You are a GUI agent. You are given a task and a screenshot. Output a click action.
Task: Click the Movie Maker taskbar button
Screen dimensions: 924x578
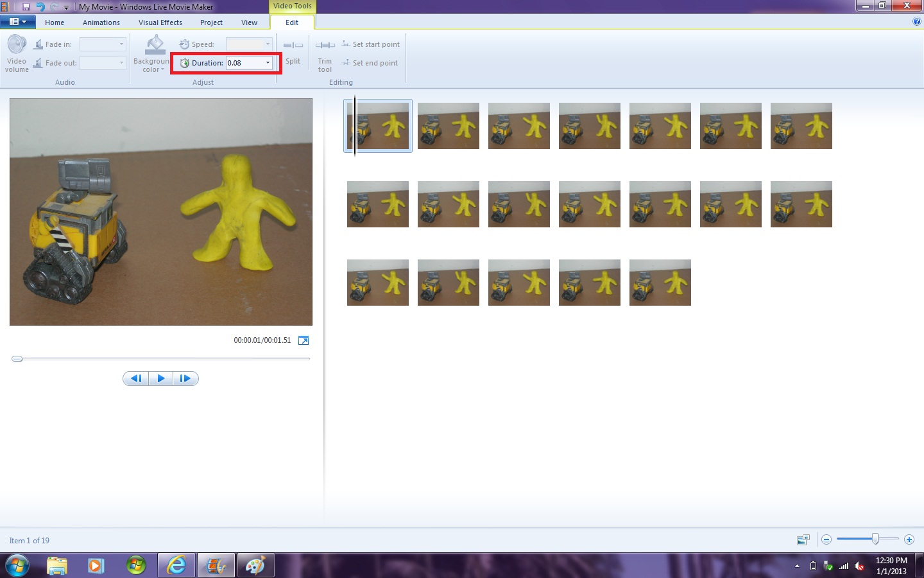pyautogui.click(x=216, y=566)
